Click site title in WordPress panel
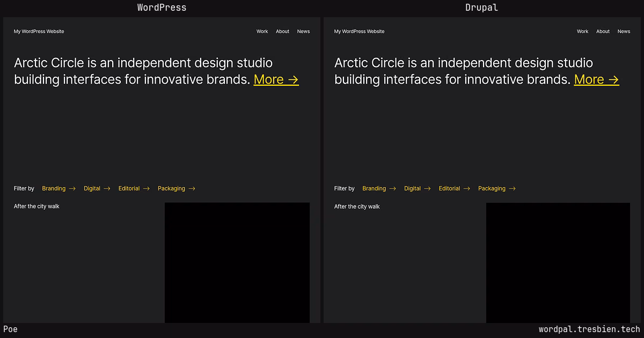The image size is (644, 338). click(x=39, y=32)
